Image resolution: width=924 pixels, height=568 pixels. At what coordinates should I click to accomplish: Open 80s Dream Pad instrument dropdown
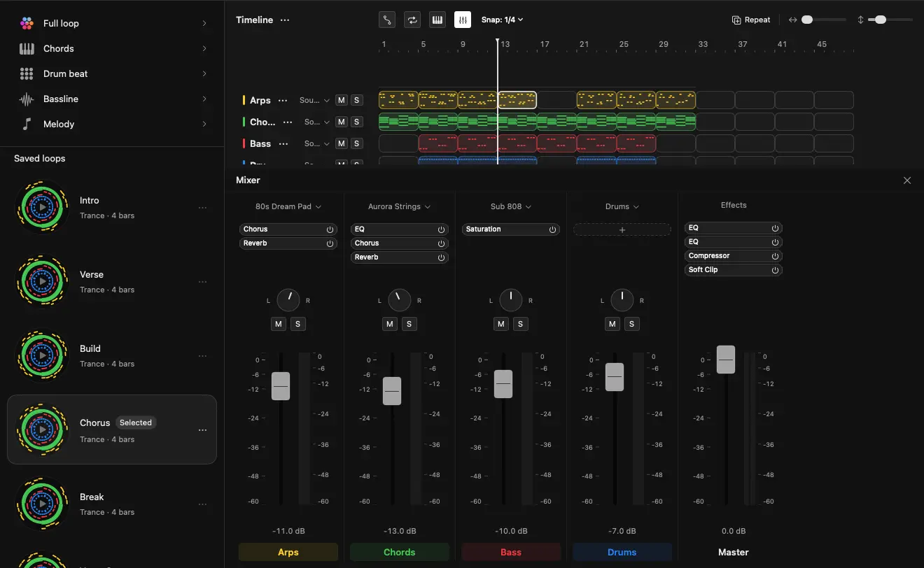pos(288,206)
